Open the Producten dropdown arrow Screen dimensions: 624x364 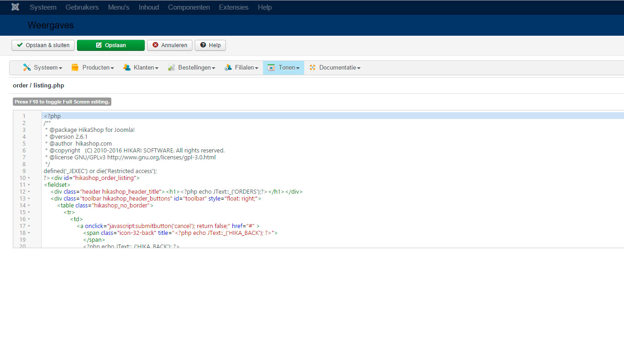(112, 68)
